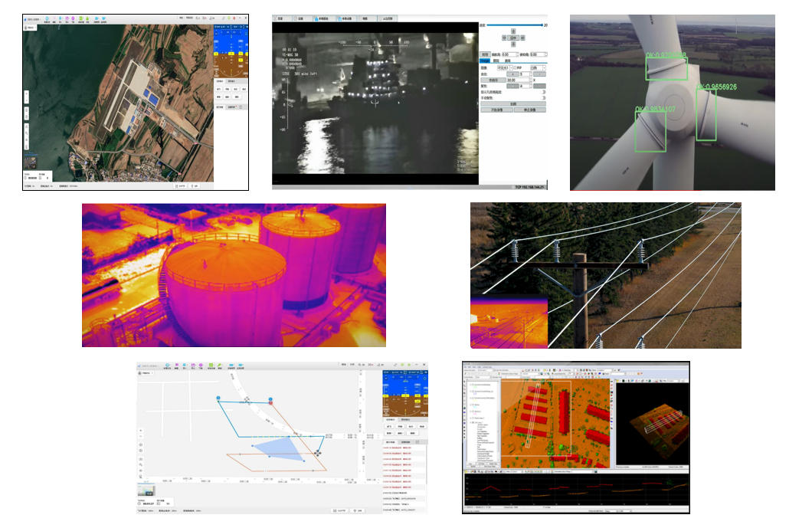Click the right recording button in camera panel
Image resolution: width=812 pixels, height=528 pixels.
[x=530, y=110]
